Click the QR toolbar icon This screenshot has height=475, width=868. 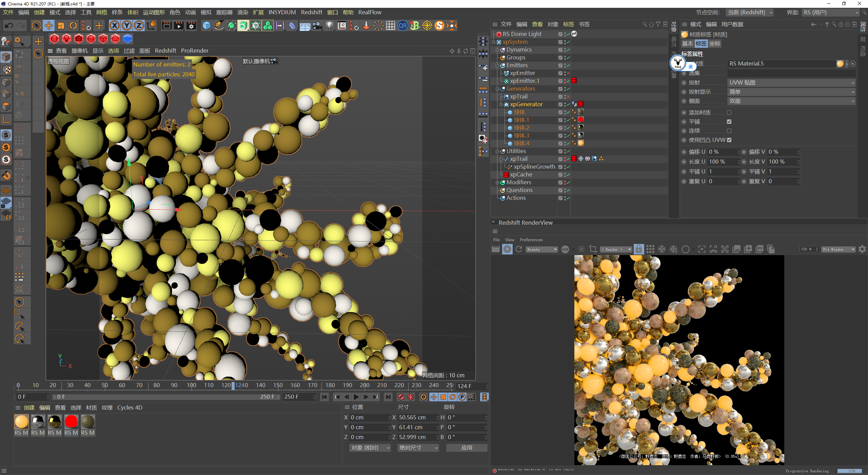pyautogui.click(x=402, y=25)
